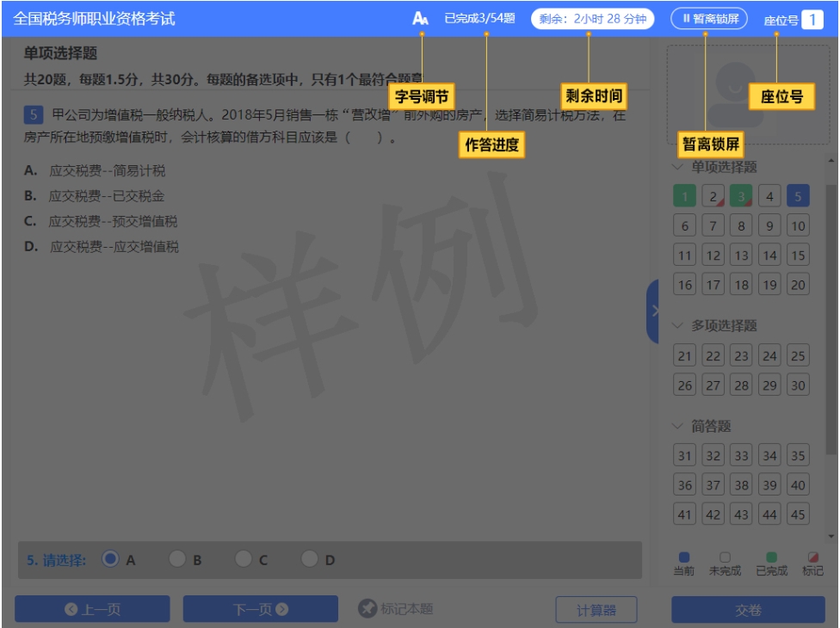Collapse the 多项选择题 question section
Viewport: 840px width, 628px height.
[x=677, y=326]
